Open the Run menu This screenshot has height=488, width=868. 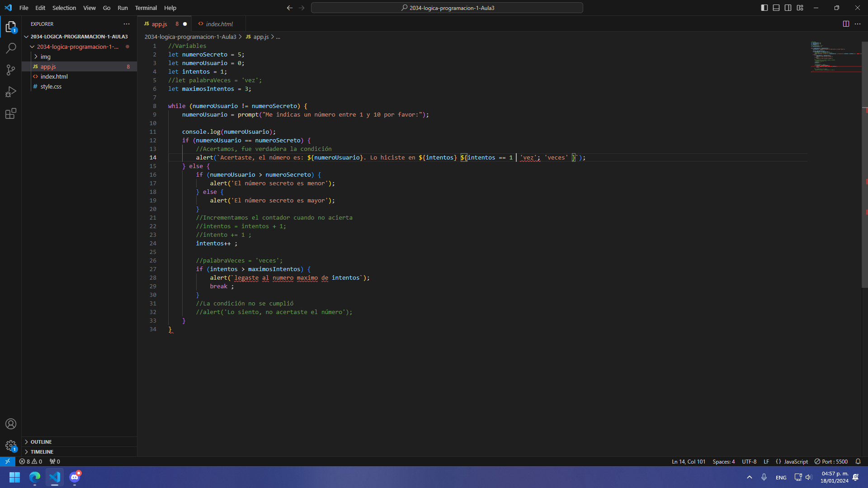coord(123,8)
